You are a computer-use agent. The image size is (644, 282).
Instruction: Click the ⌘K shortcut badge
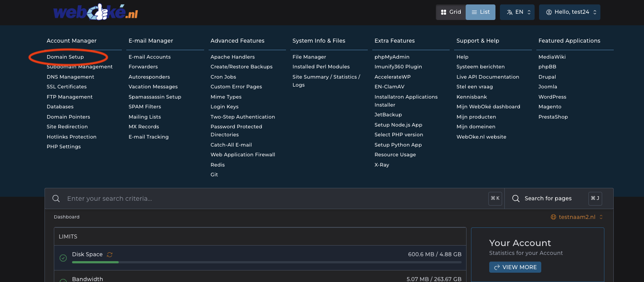pos(495,199)
